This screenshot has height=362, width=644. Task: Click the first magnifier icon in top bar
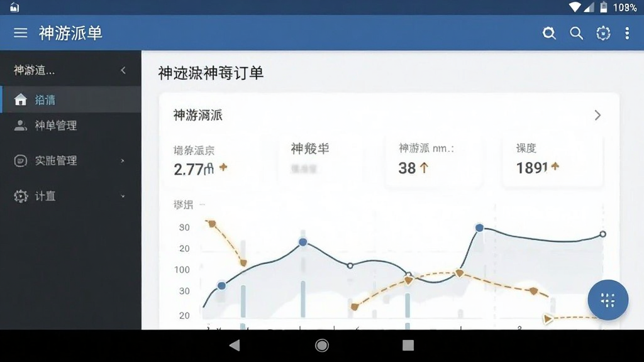tap(549, 33)
